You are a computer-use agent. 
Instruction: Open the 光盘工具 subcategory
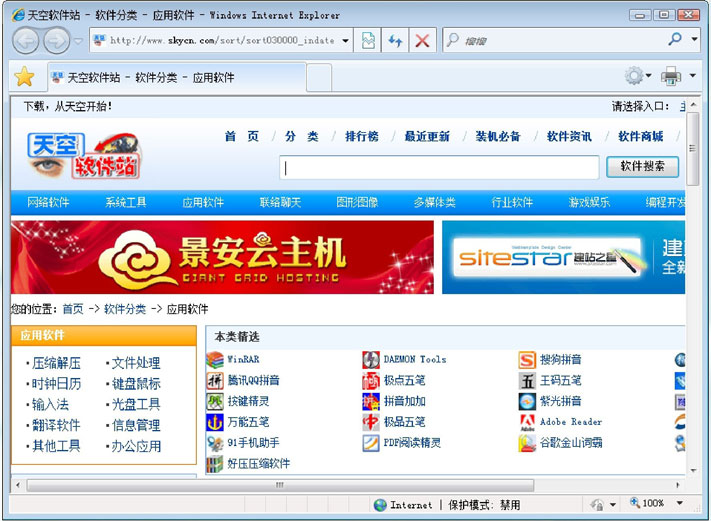click(x=136, y=404)
